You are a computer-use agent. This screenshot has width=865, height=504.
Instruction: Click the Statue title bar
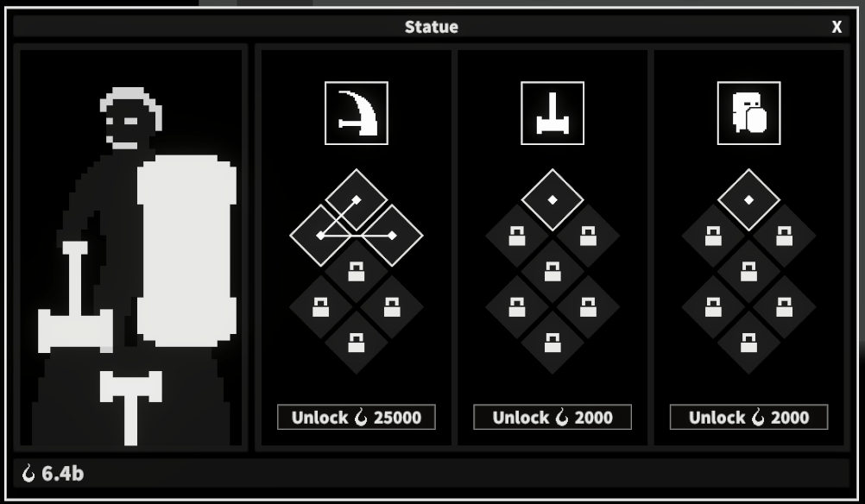pos(432,27)
